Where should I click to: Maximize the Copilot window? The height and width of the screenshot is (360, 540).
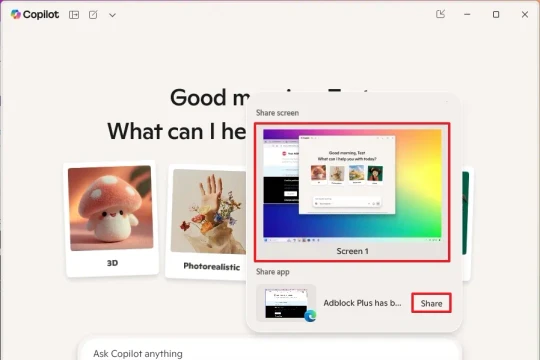click(496, 14)
